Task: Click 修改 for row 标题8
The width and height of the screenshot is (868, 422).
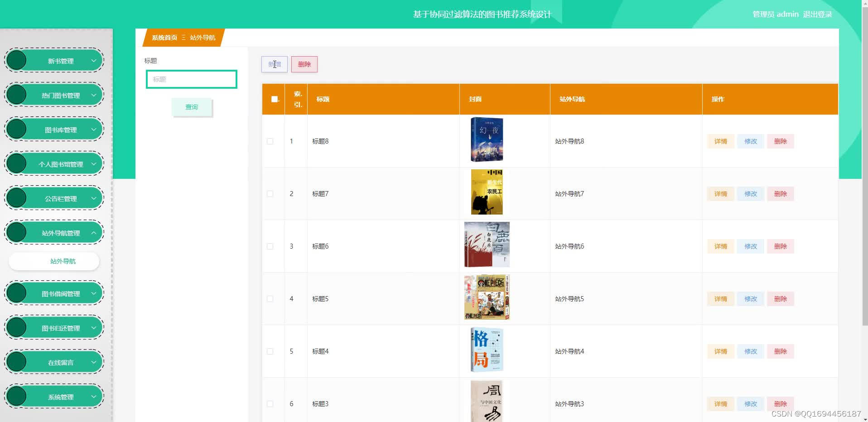Action: 751,141
